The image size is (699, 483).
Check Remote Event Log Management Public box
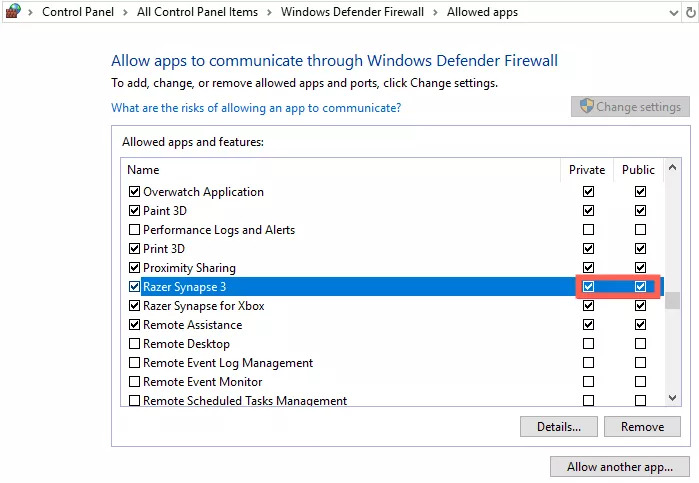coord(641,363)
